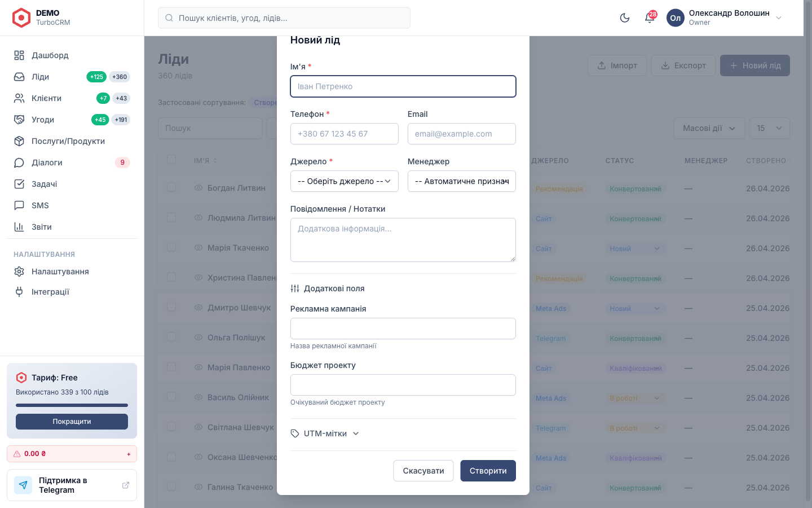Click the Імпорт button

tap(617, 65)
